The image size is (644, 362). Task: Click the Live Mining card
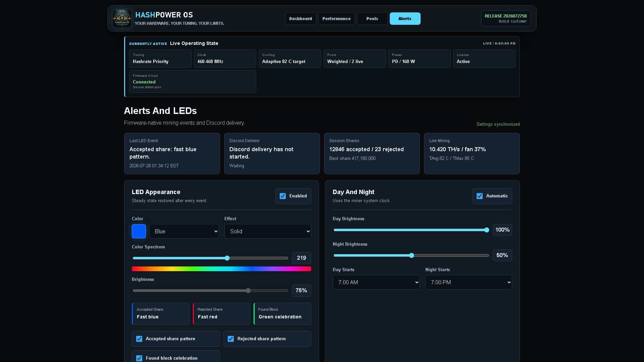(x=472, y=154)
